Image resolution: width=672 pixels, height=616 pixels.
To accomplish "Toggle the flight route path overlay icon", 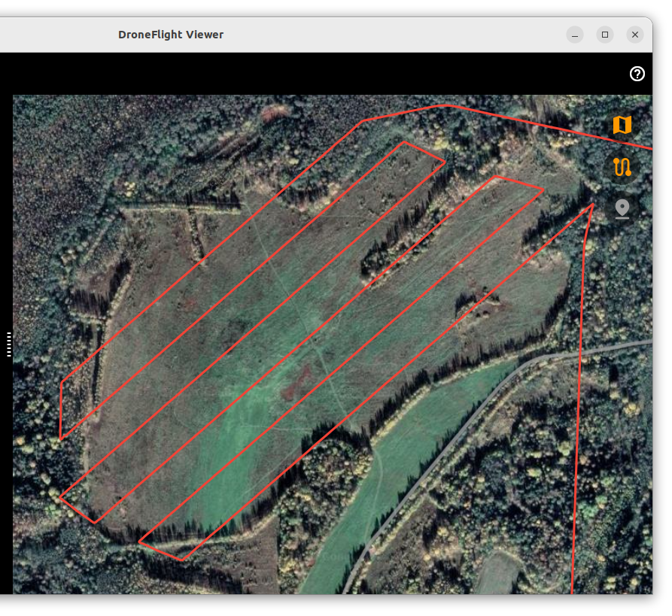I will click(622, 167).
